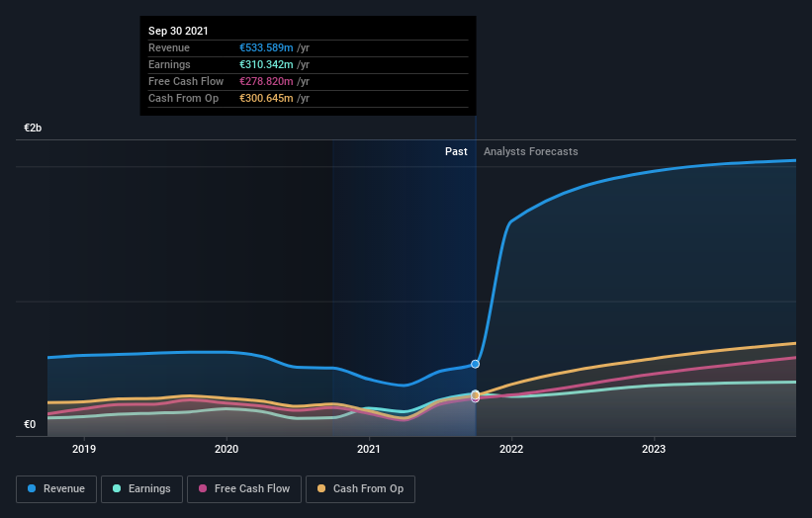Screen dimensions: 812x518
Task: Click the Analysts Forecasts label
Action: coord(531,151)
